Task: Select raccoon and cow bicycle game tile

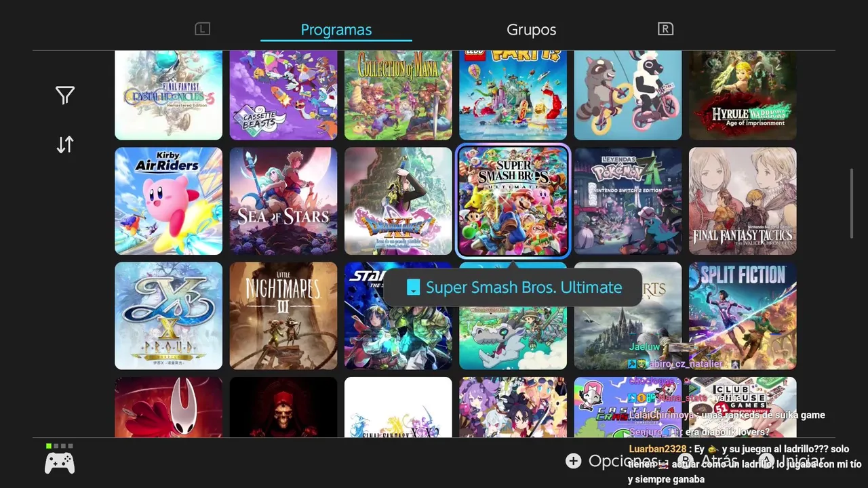Action: coord(628,95)
